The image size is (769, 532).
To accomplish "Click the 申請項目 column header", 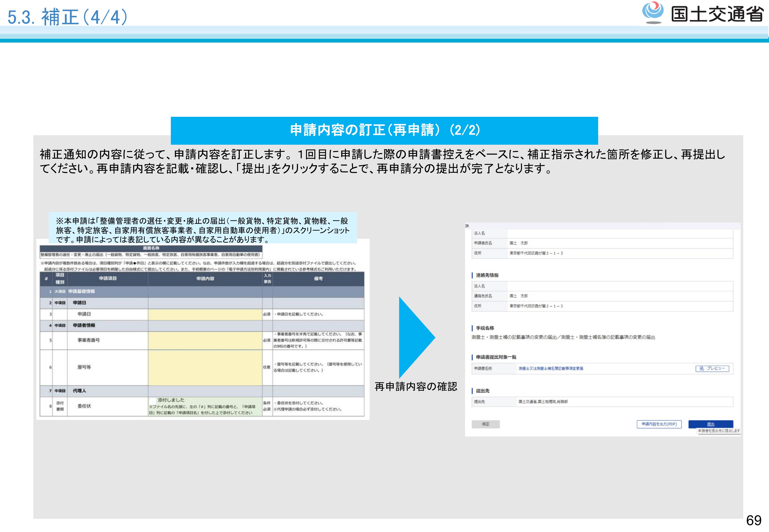I will coord(107,279).
